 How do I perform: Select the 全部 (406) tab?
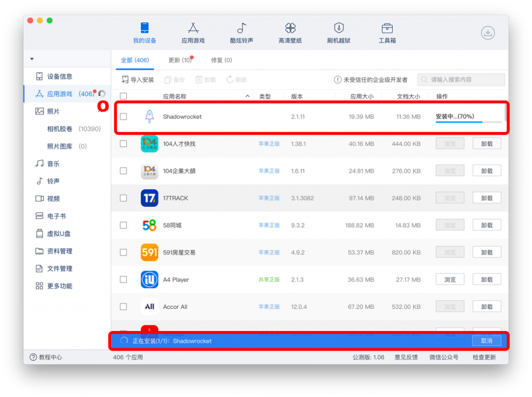click(135, 60)
